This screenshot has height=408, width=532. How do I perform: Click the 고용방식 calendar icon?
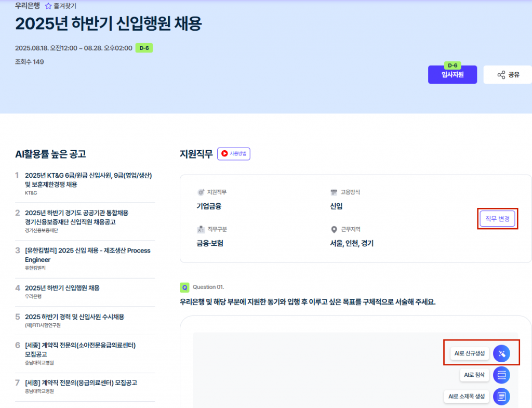(x=334, y=192)
